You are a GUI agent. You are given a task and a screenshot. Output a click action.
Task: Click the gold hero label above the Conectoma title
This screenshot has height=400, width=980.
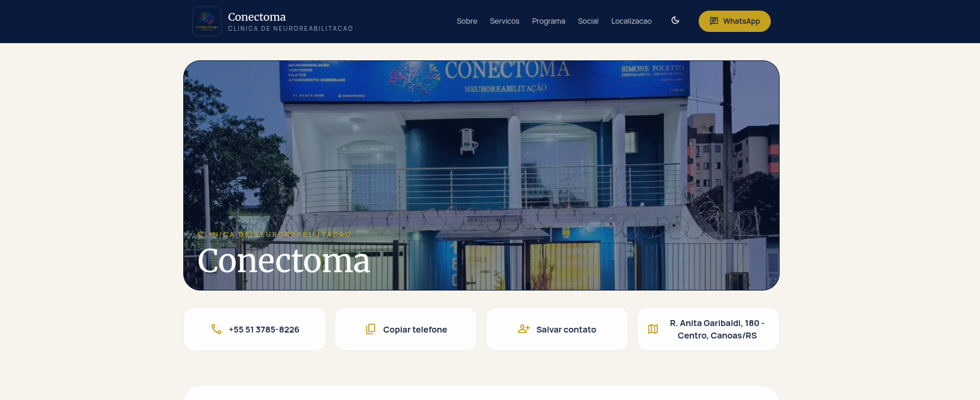274,234
